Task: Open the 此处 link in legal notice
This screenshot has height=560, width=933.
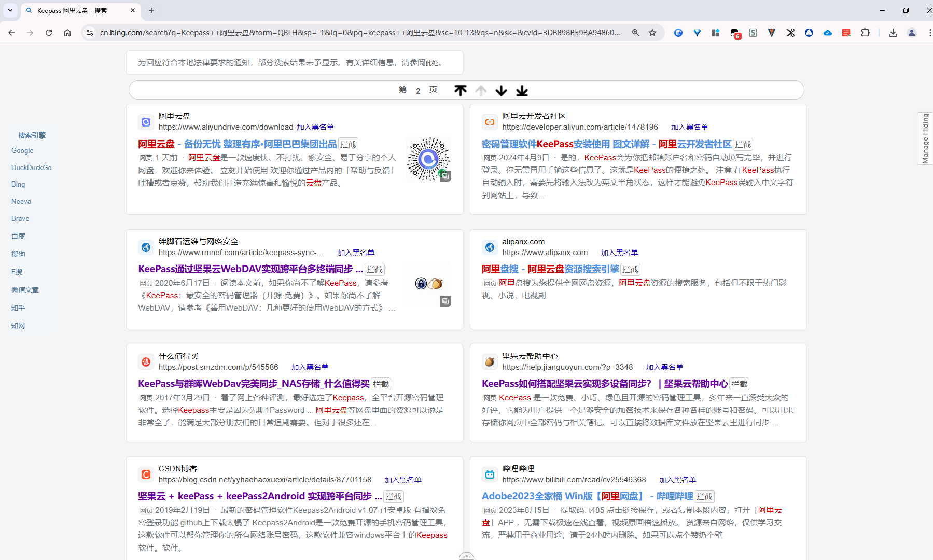Action: point(431,63)
